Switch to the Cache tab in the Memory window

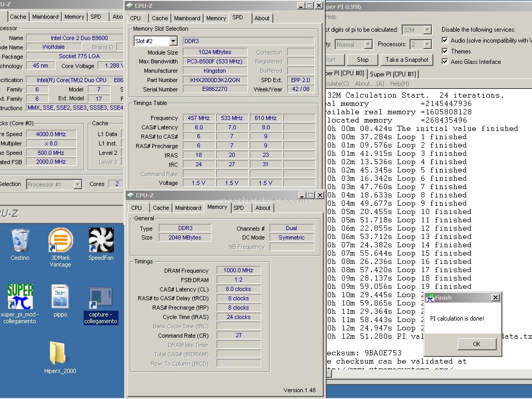click(x=161, y=208)
